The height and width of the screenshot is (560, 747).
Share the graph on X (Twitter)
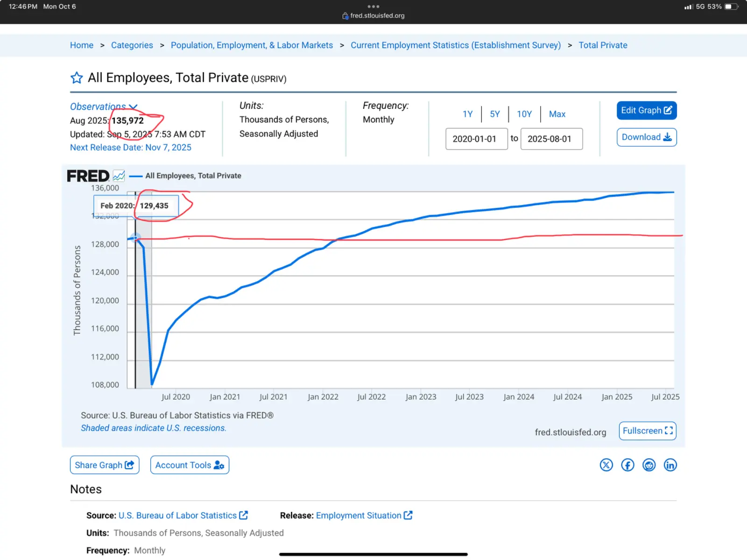606,465
